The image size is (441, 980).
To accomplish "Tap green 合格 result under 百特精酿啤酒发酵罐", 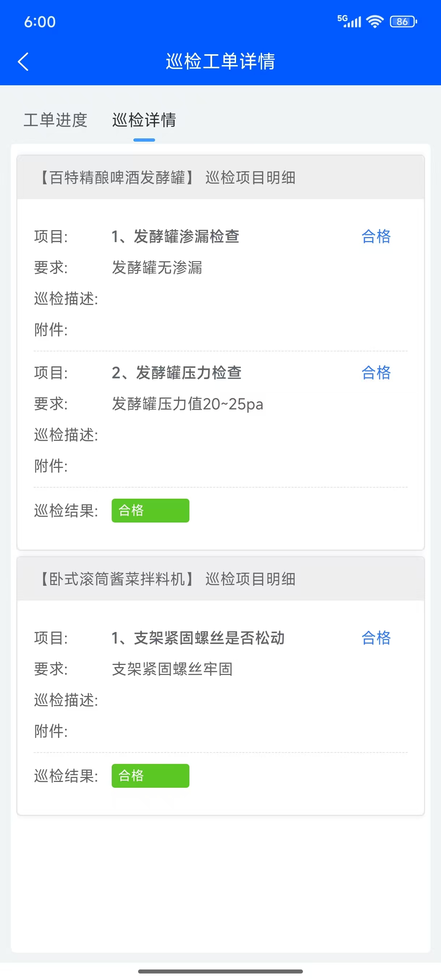I will 150,511.
